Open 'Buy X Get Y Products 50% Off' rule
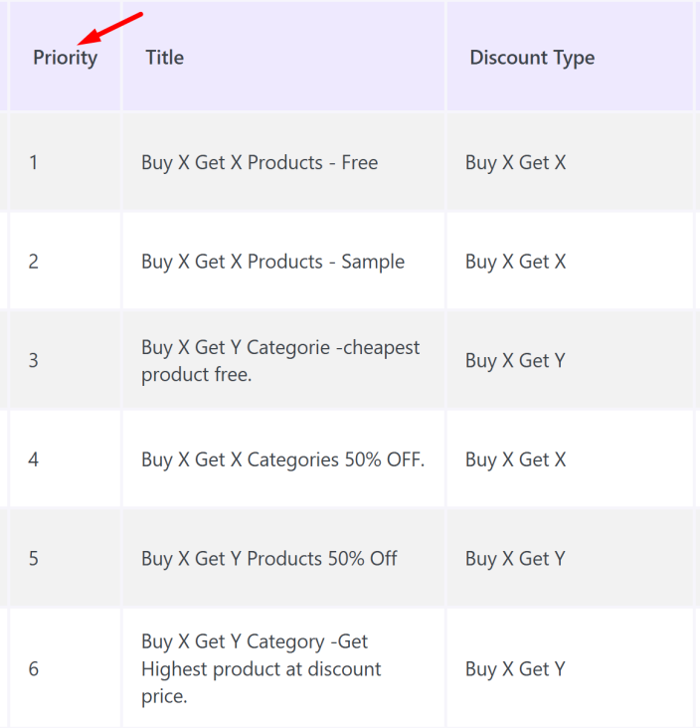Image resolution: width=700 pixels, height=728 pixels. tap(269, 559)
